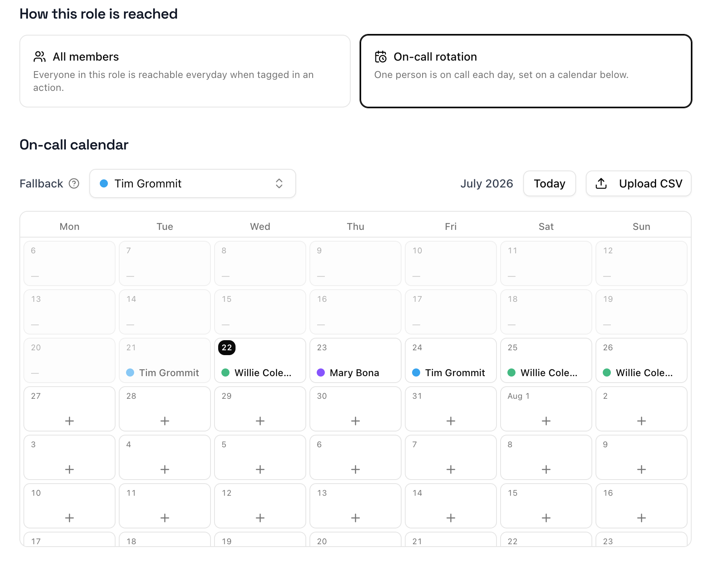Open the Fallback person dropdown (Tim Grommit)
728x564 pixels.
(193, 183)
